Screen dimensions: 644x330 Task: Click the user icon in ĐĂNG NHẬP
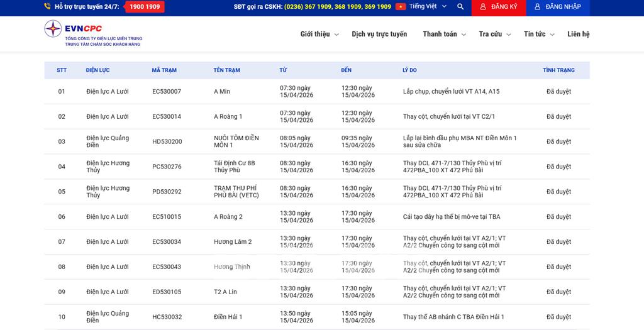(538, 7)
